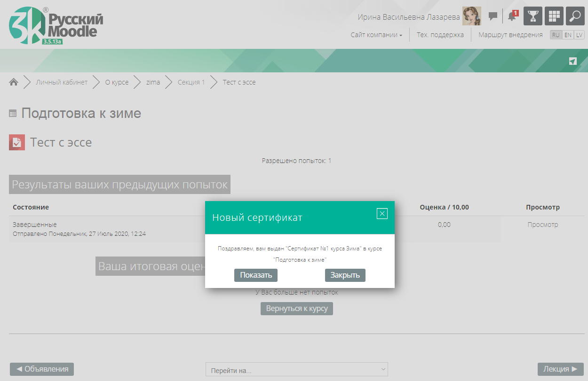Open the Перейти на... dropdown
This screenshot has width=588, height=381.
click(x=296, y=370)
